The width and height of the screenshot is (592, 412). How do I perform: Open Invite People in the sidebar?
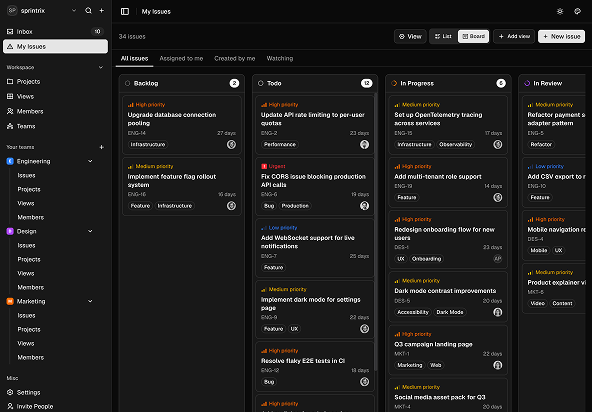tap(56, 406)
